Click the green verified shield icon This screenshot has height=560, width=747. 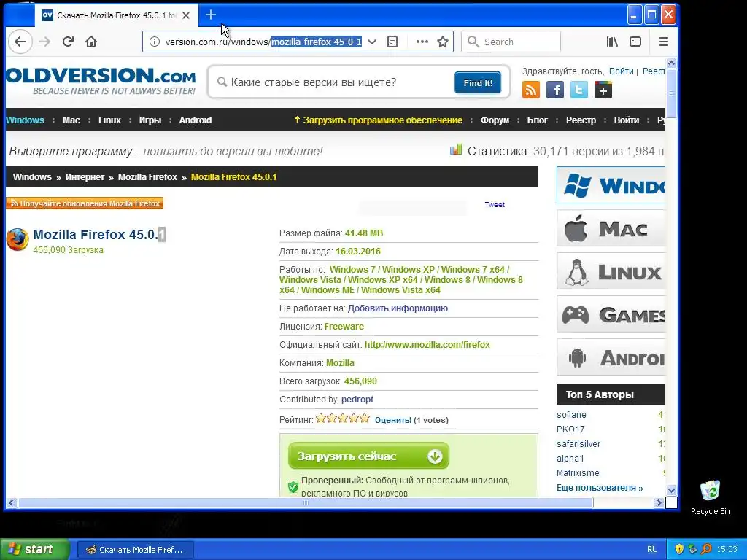coord(293,486)
